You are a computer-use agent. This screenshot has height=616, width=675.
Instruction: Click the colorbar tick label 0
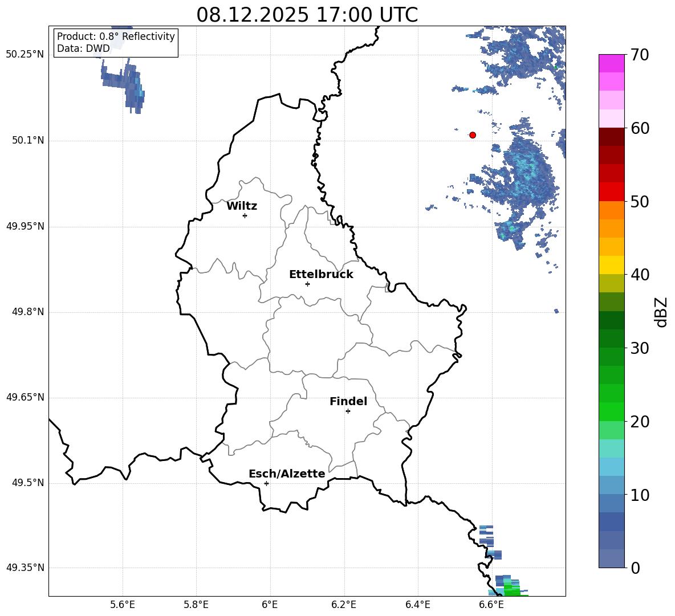pos(635,568)
